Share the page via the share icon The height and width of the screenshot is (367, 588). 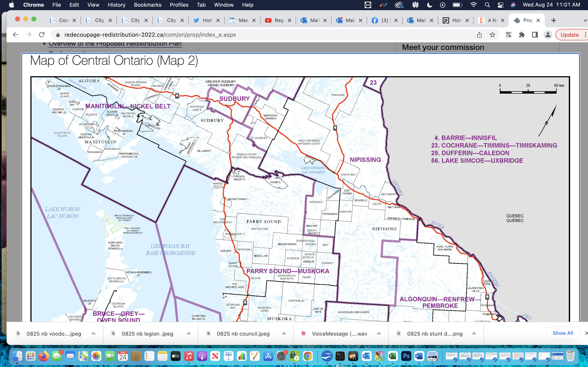(479, 34)
